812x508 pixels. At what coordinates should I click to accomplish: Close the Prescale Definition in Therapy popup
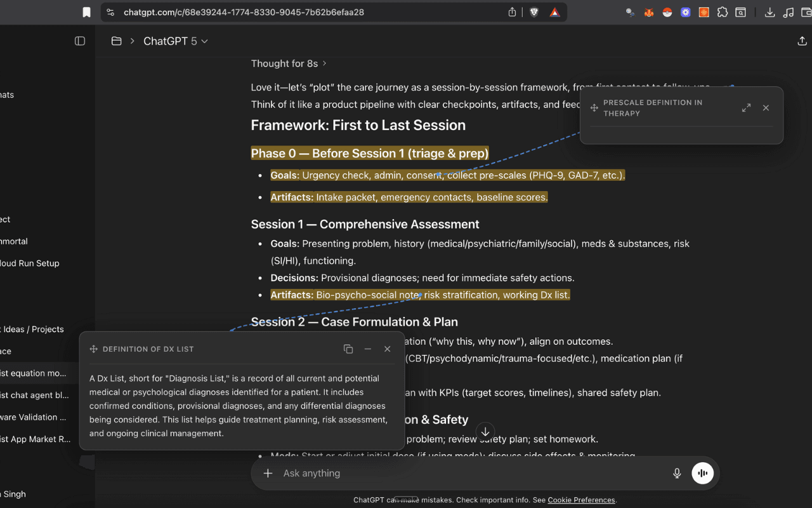(766, 108)
